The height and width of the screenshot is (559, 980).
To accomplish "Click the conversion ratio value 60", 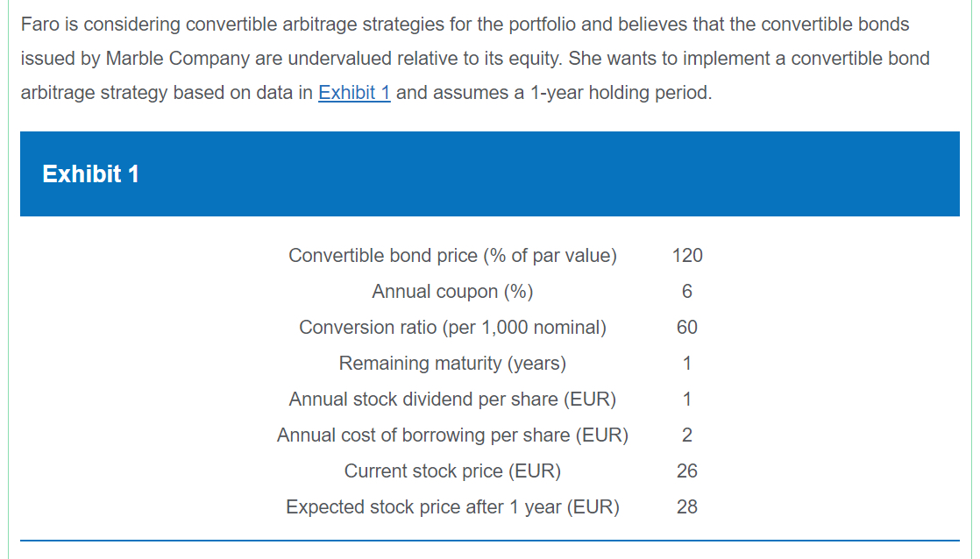I will [x=687, y=328].
